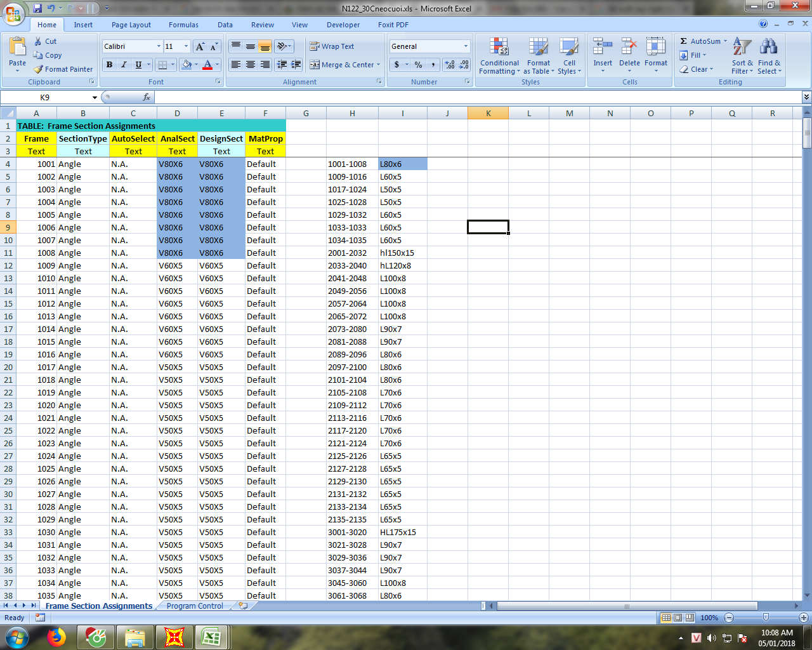
Task: Switch to the Formulas ribbon tab
Action: (x=183, y=25)
